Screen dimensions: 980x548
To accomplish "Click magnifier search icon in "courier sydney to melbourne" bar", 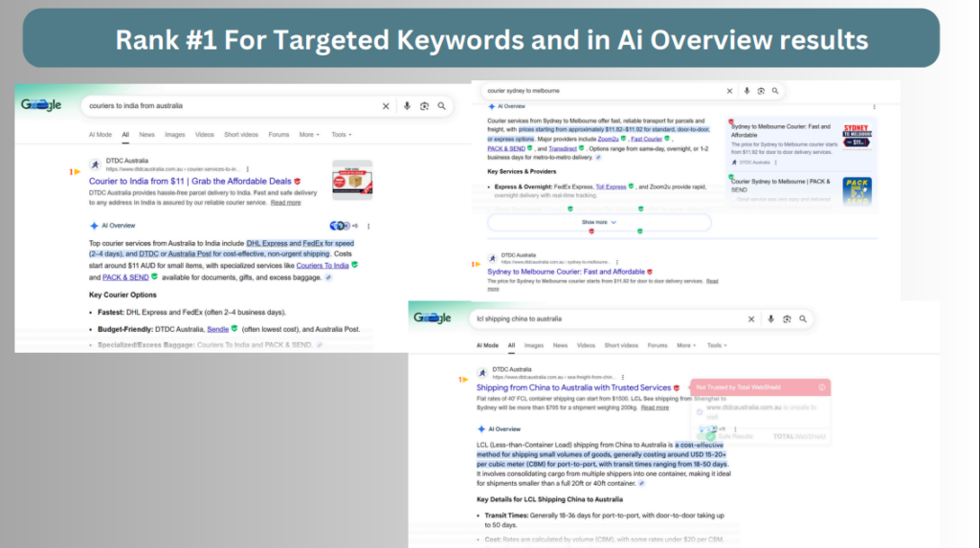I will click(775, 91).
